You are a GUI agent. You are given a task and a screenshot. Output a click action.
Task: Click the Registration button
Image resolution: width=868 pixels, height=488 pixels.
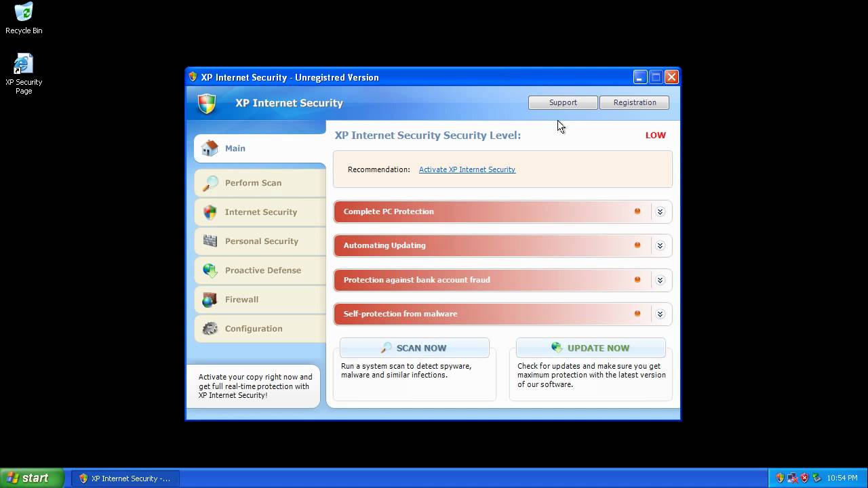635,102
